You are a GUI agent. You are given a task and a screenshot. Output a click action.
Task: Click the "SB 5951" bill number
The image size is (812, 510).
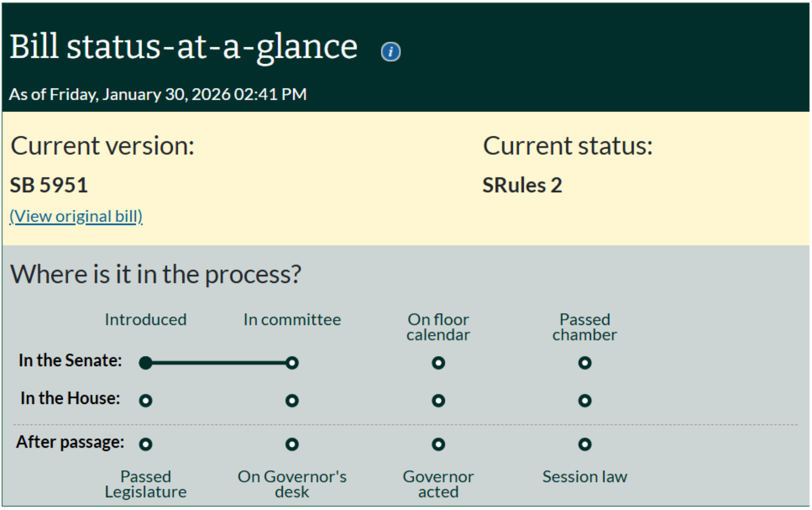(48, 185)
